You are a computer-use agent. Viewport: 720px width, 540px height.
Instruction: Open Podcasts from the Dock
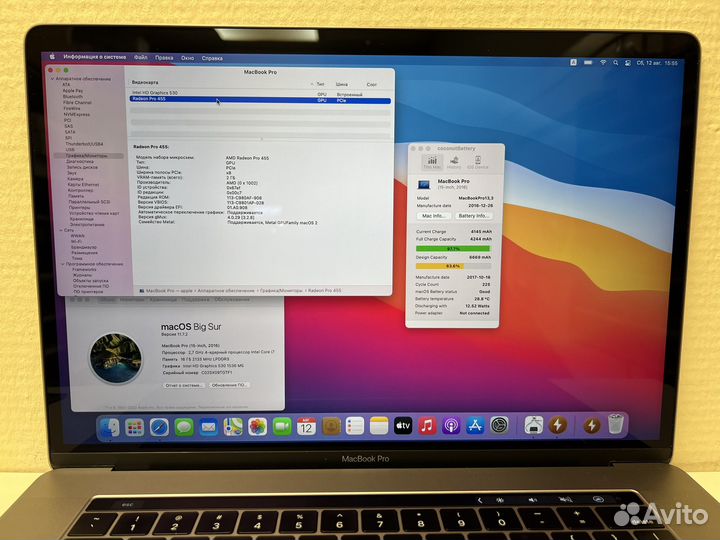click(x=451, y=426)
